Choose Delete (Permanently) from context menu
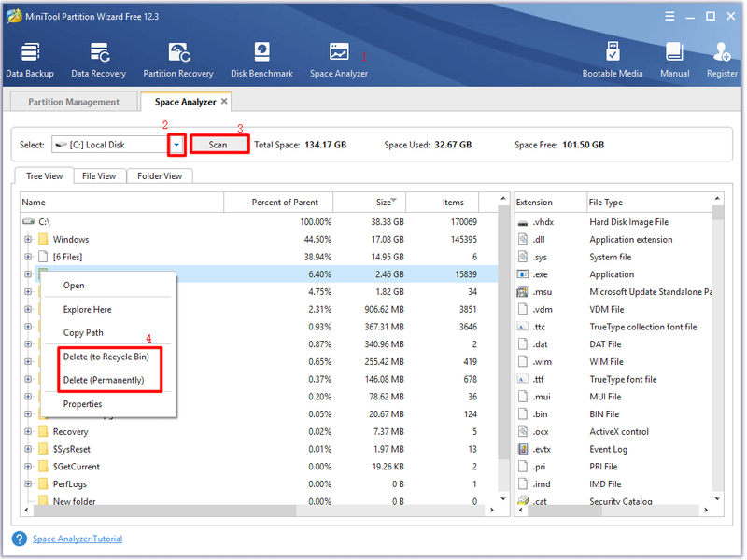This screenshot has height=560, width=747. click(104, 380)
